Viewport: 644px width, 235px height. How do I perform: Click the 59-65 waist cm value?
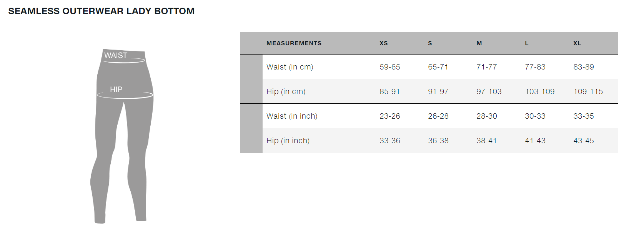click(x=390, y=67)
